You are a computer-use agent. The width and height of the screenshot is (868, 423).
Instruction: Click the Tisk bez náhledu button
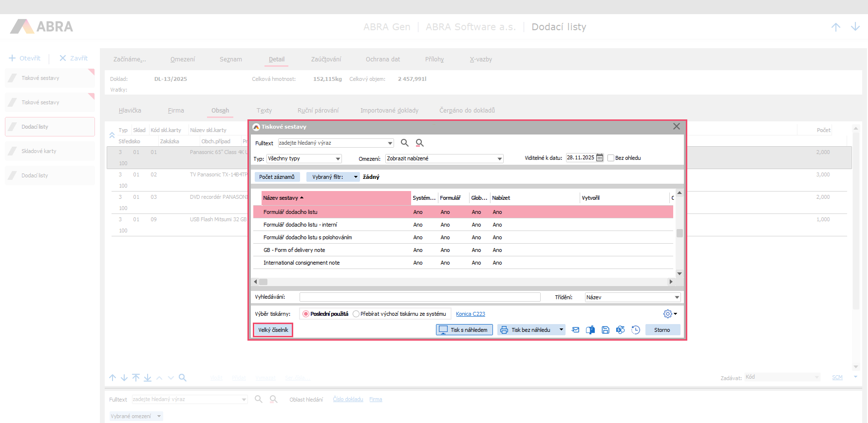tap(528, 330)
